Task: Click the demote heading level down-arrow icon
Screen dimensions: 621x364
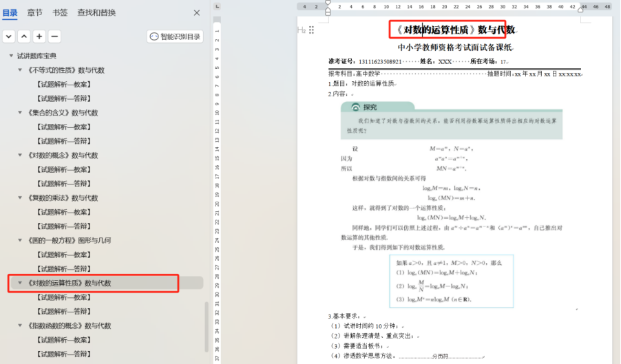Action: [9, 36]
